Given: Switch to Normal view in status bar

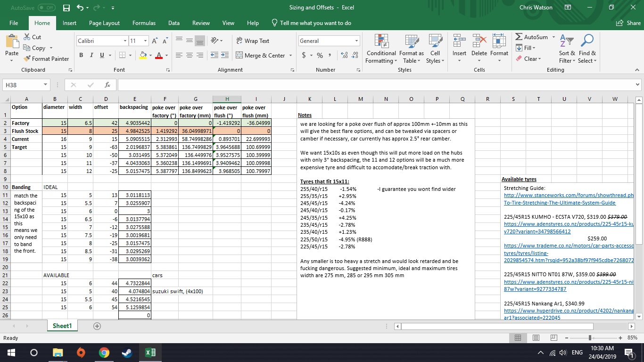Looking at the screenshot, I should [518, 338].
